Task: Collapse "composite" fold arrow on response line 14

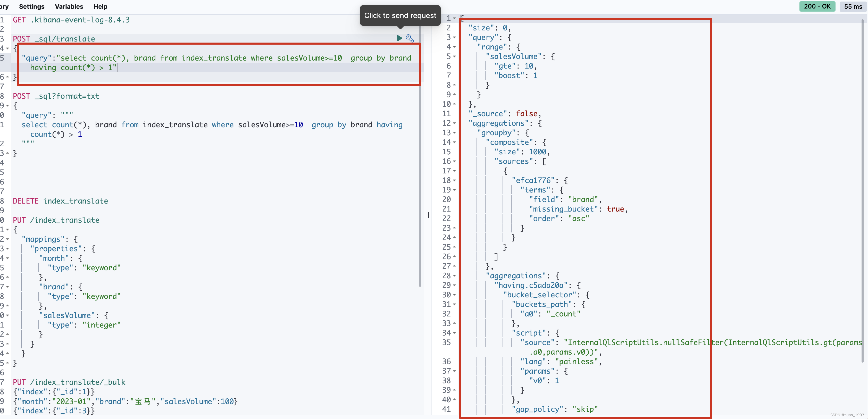Action: (x=454, y=143)
